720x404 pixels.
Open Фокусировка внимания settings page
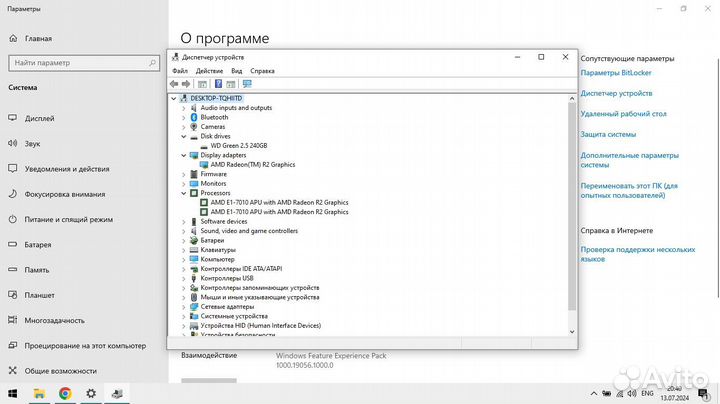[65, 194]
